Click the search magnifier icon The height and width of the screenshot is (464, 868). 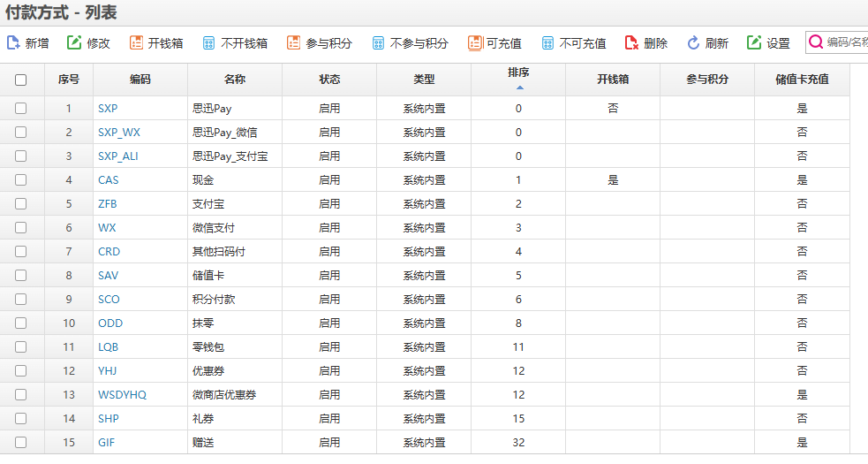click(x=815, y=42)
